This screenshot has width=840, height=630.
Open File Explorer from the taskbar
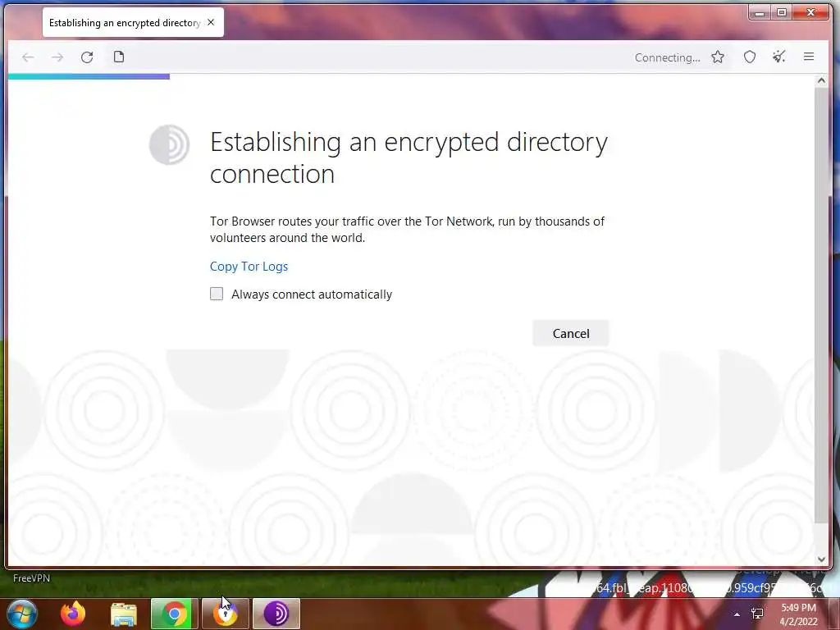(x=123, y=614)
